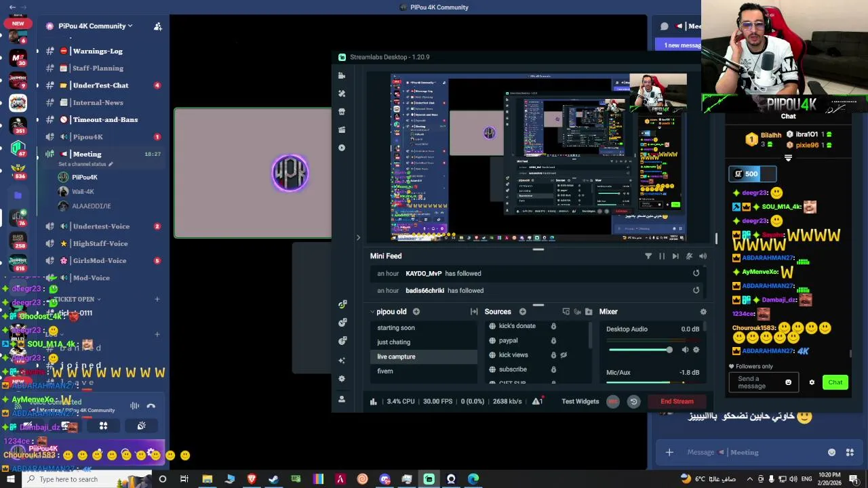Replay the badis66chriki follow alert
This screenshot has height=488, width=868.
coord(696,290)
